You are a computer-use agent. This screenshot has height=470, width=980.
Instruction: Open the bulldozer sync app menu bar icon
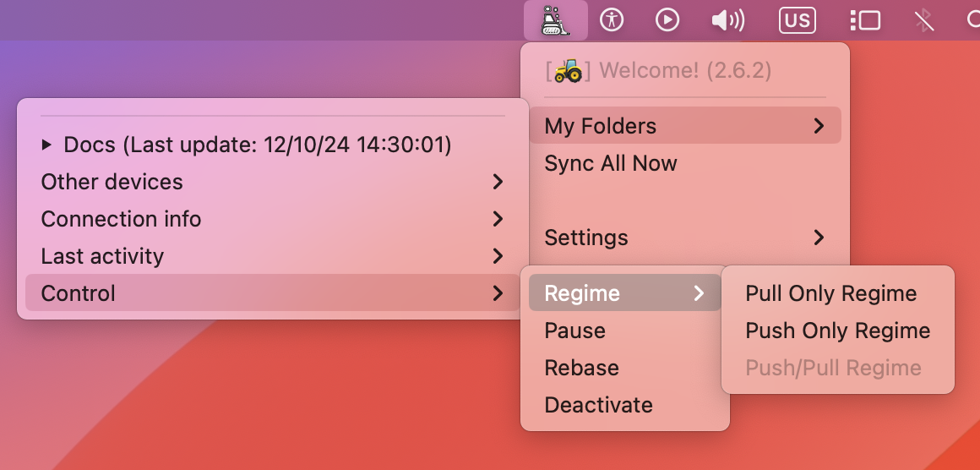tap(556, 20)
